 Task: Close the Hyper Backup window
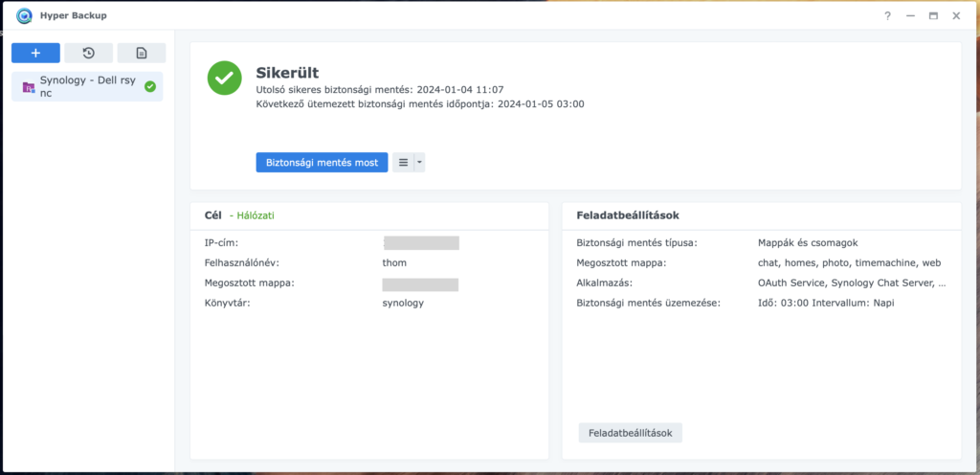956,16
